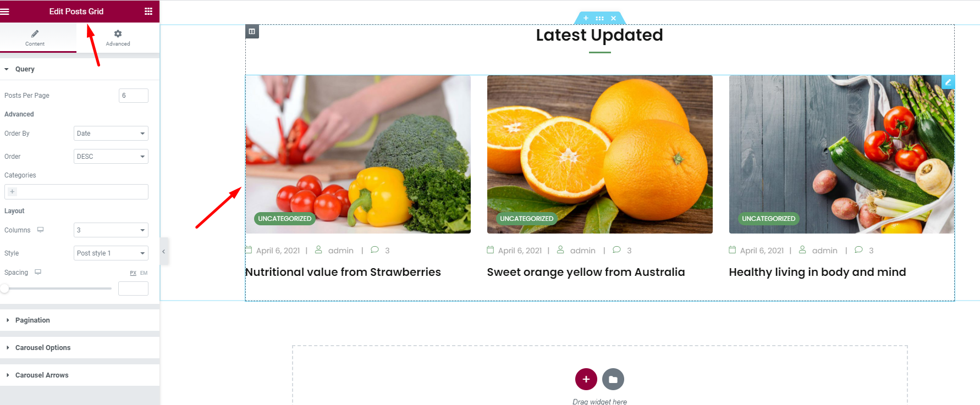Toggle responsive mode icon next to Spacing

click(x=38, y=272)
